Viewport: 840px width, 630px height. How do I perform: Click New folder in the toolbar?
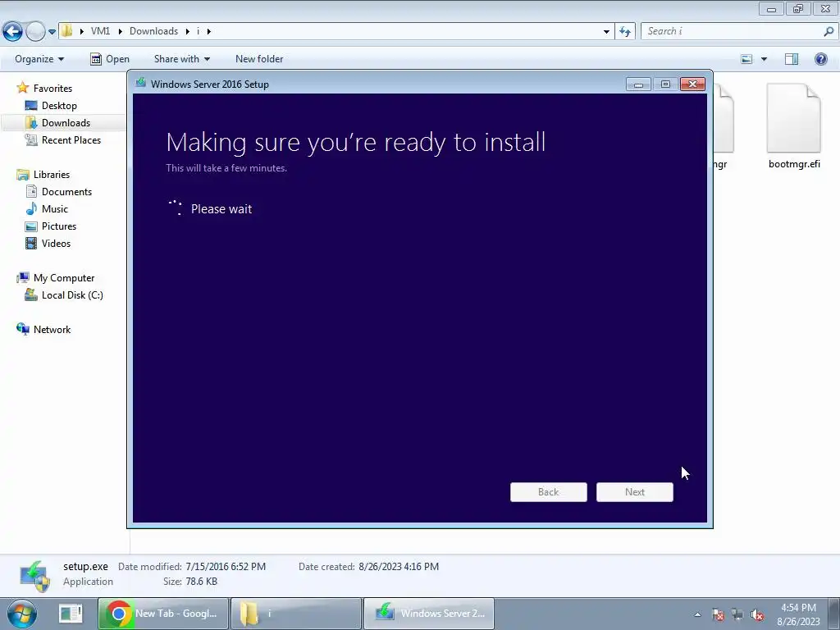coord(259,59)
